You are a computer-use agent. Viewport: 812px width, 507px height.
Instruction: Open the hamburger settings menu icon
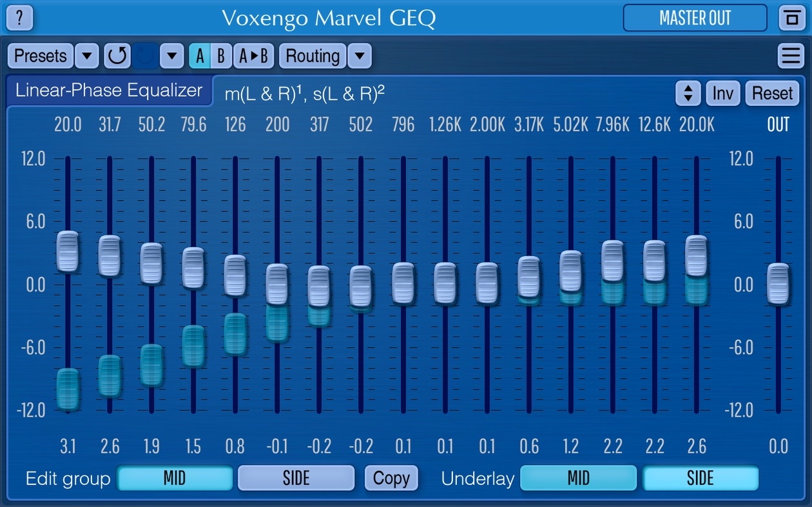(x=791, y=56)
